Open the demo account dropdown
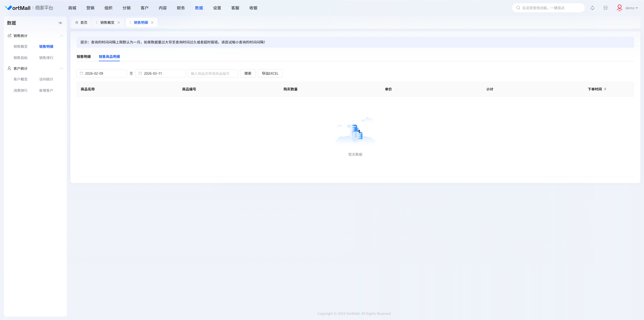This screenshot has height=320, width=644. [631, 8]
